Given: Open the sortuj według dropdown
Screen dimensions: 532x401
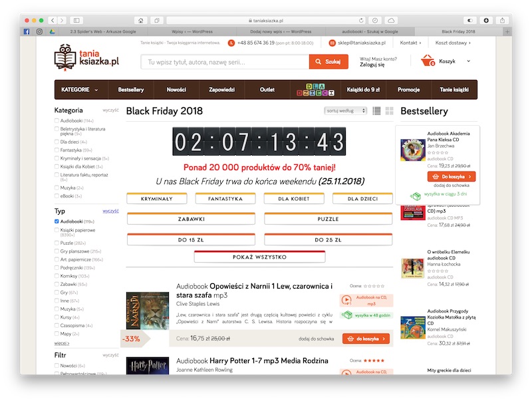Looking at the screenshot, I should pyautogui.click(x=345, y=110).
